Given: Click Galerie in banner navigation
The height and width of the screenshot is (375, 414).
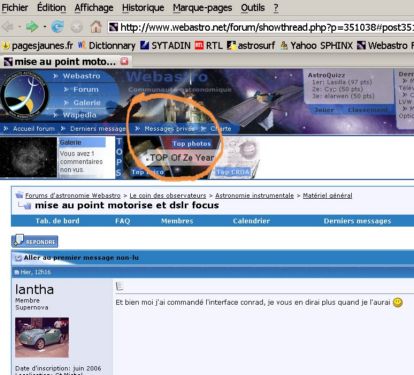Looking at the screenshot, I should (x=87, y=103).
